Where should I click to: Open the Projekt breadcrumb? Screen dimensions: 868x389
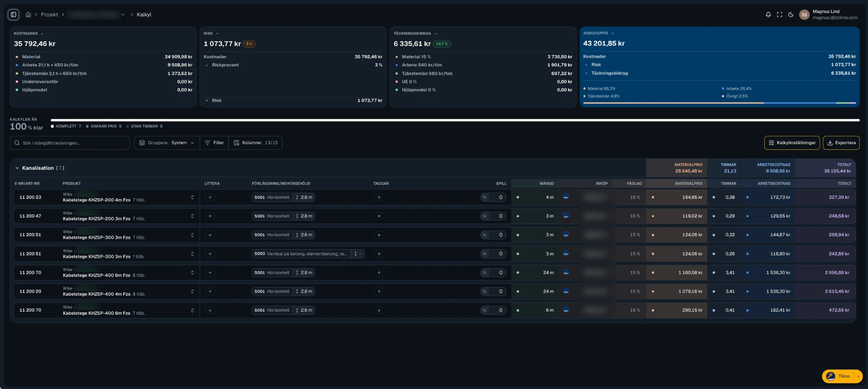coord(49,15)
